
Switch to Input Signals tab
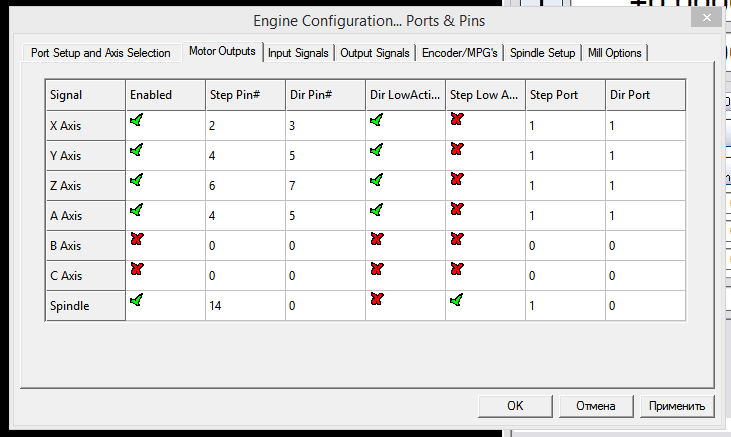[x=298, y=52]
